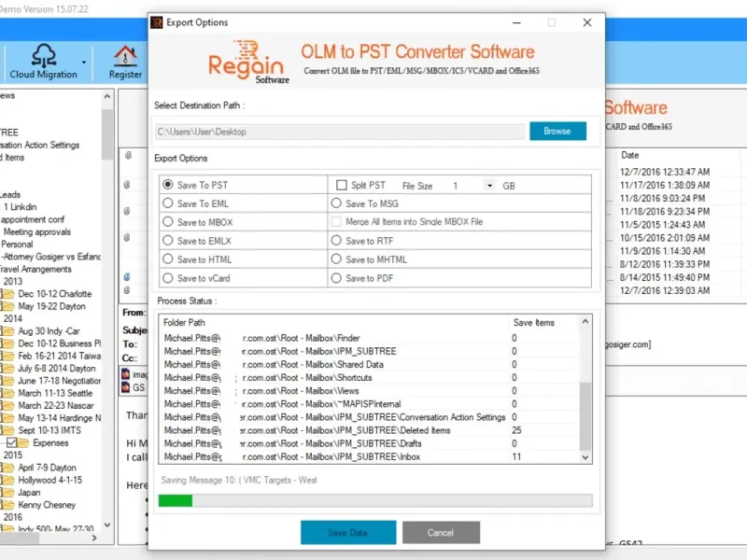
Task: Tick the Expenses folder checkbox
Action: pyautogui.click(x=12, y=442)
